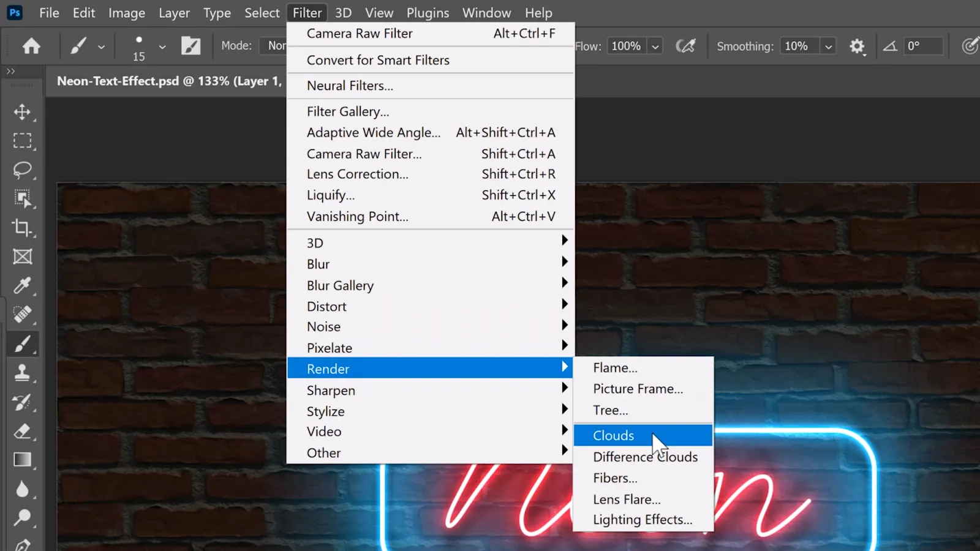Choose the Crop tool

pyautogui.click(x=23, y=228)
